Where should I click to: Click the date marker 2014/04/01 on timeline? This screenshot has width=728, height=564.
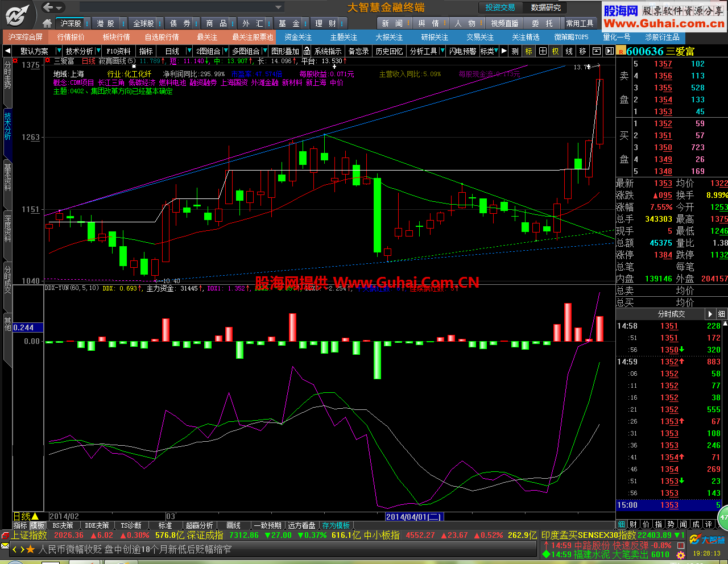(413, 516)
